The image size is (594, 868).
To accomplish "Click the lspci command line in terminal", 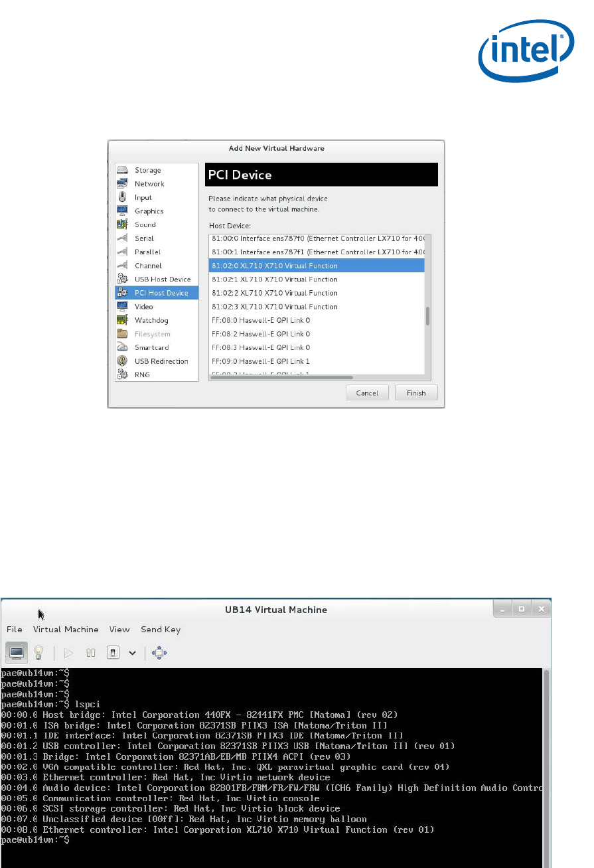I will pyautogui.click(x=50, y=704).
